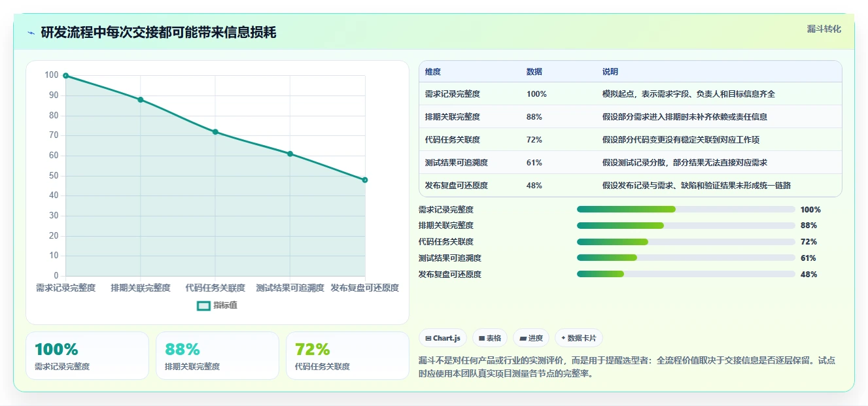This screenshot has width=868, height=406.
Task: Click the 48% label beside the progress bars
Action: coord(808,275)
